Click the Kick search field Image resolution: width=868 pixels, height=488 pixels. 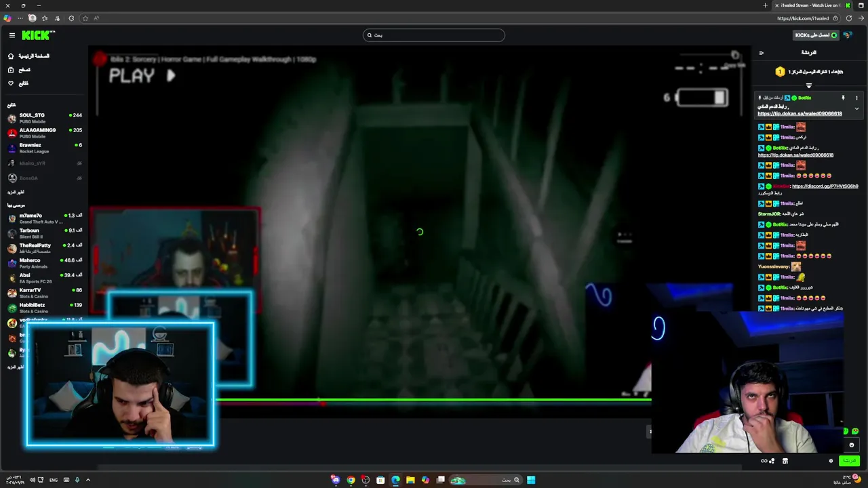[x=434, y=35]
